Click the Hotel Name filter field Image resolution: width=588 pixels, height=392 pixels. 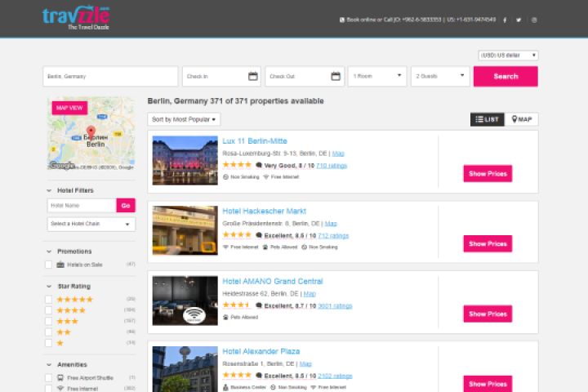[82, 206]
